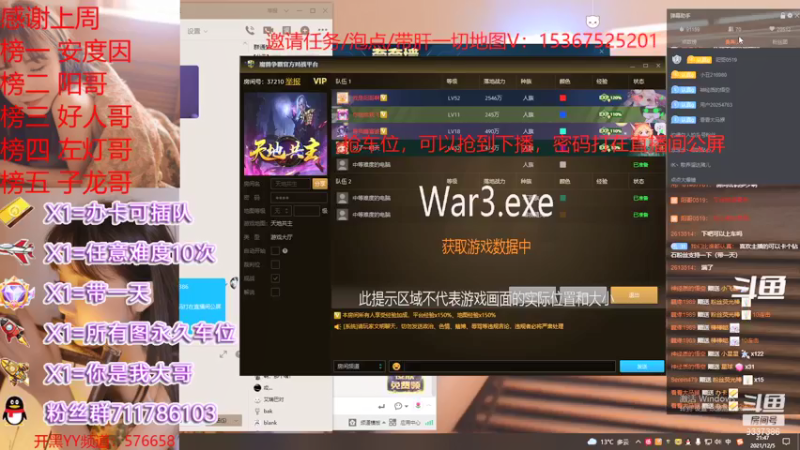This screenshot has height=450, width=800.
Task: Toggle the fourth checkbox in the room settings
Action: click(275, 292)
